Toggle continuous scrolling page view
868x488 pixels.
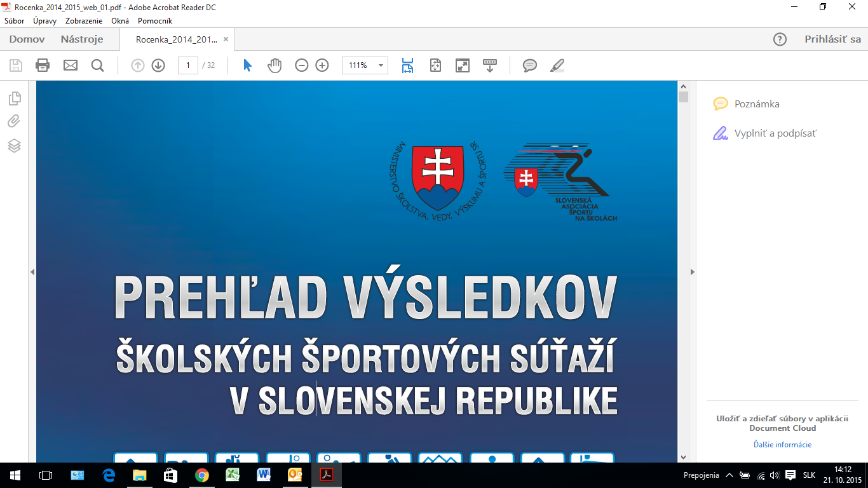tap(407, 65)
